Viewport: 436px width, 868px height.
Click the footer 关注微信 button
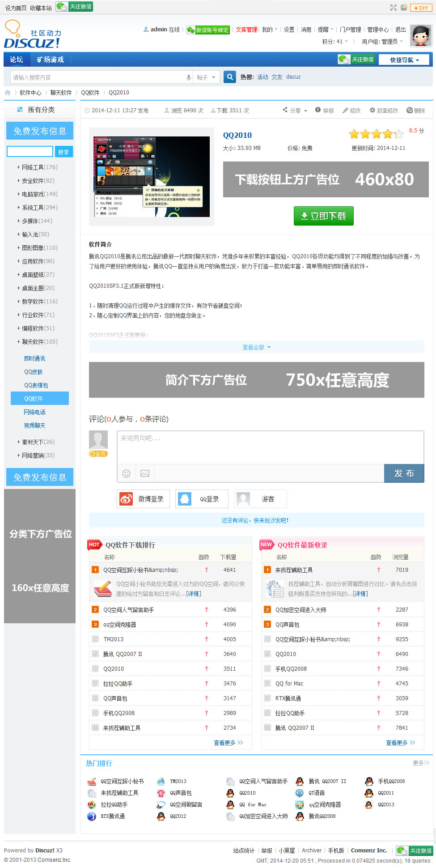pyautogui.click(x=415, y=851)
